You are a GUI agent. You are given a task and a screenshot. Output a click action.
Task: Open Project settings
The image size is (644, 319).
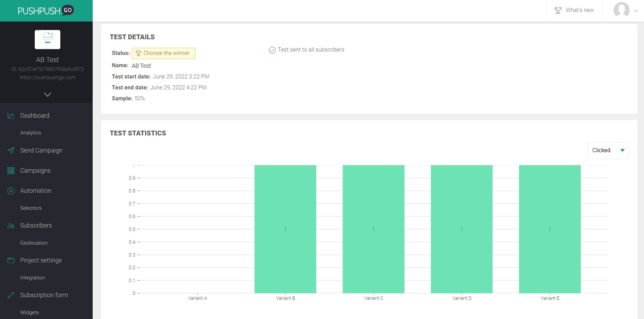pos(41,260)
